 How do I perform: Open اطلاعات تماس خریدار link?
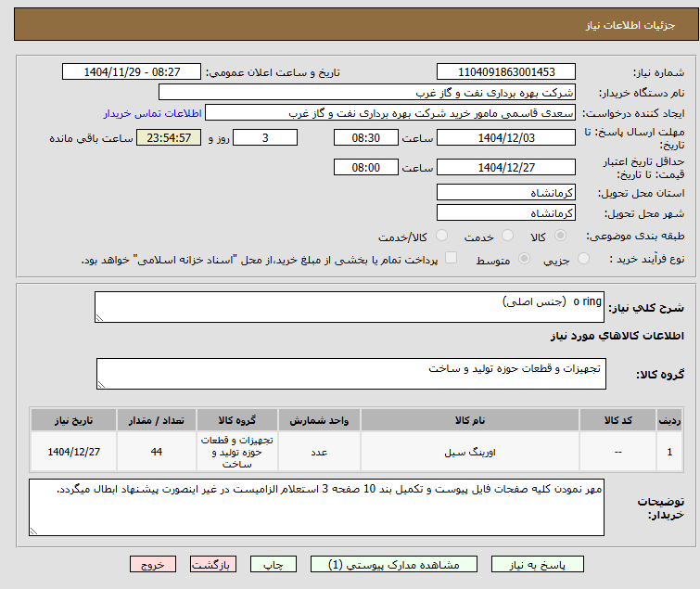pyautogui.click(x=153, y=113)
